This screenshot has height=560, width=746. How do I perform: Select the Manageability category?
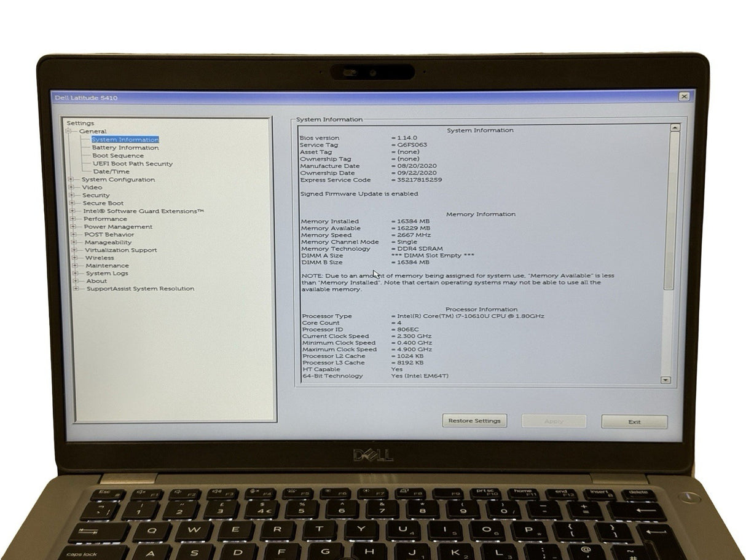coord(108,242)
